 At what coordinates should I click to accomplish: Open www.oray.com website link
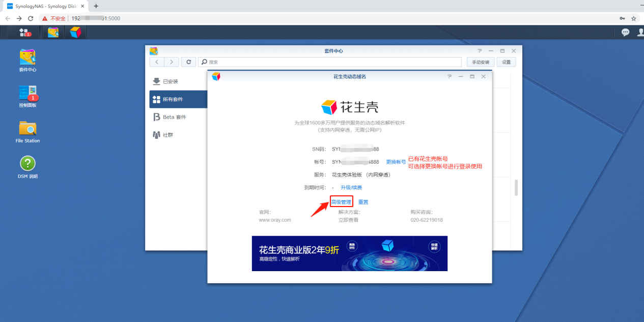[x=275, y=220]
